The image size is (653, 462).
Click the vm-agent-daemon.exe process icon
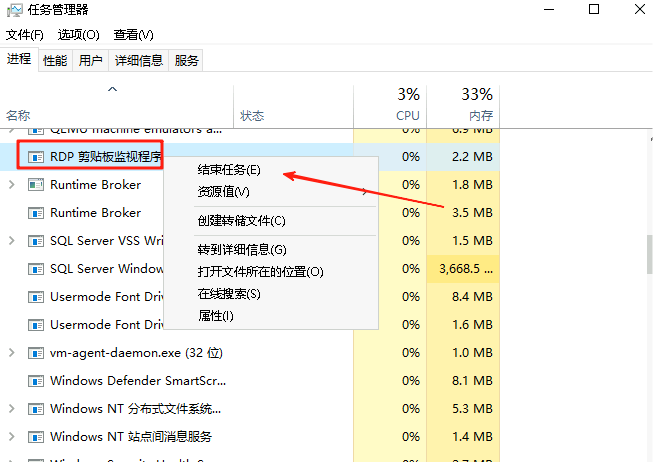coord(36,353)
